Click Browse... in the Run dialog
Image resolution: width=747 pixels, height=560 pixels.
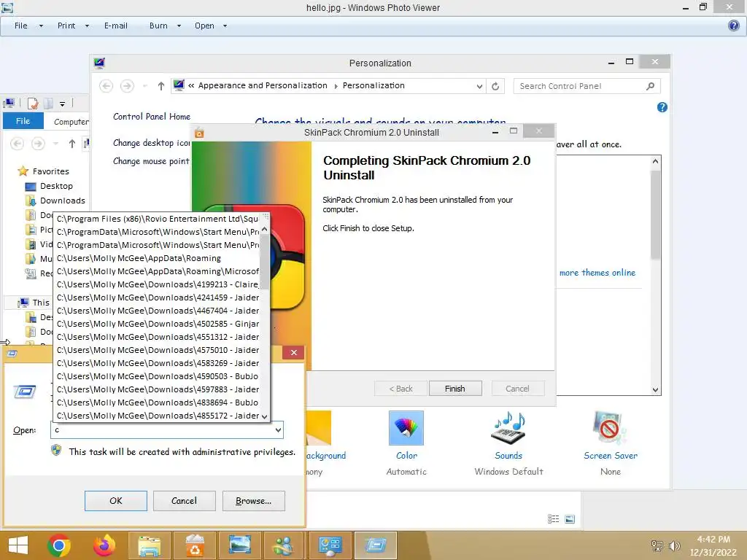pyautogui.click(x=253, y=500)
